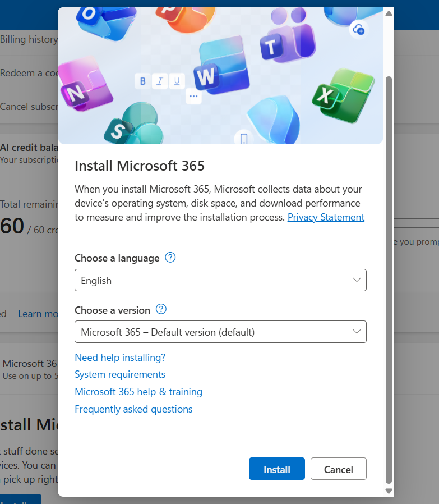Click the three dots icon in banner
The image size is (439, 504).
click(x=193, y=96)
